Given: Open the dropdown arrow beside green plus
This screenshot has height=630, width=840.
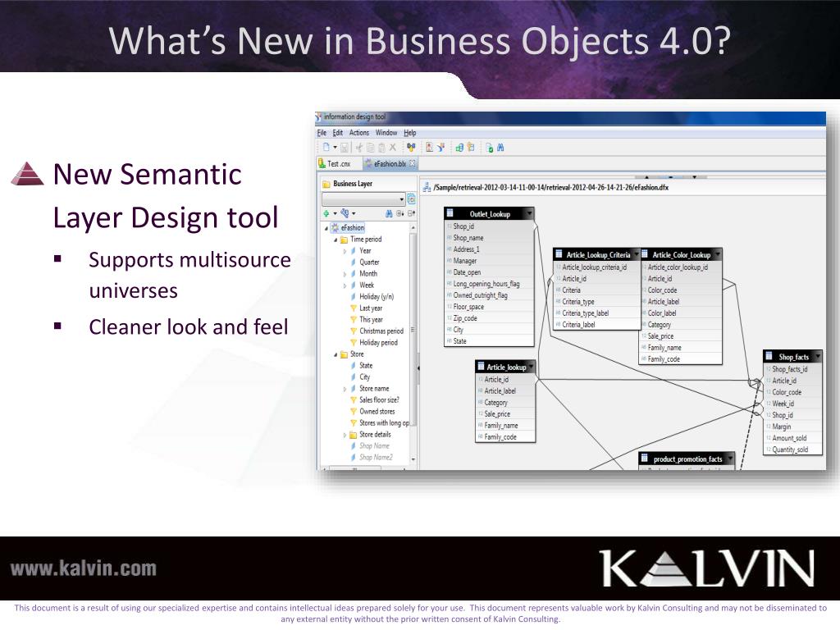Looking at the screenshot, I should [x=336, y=213].
